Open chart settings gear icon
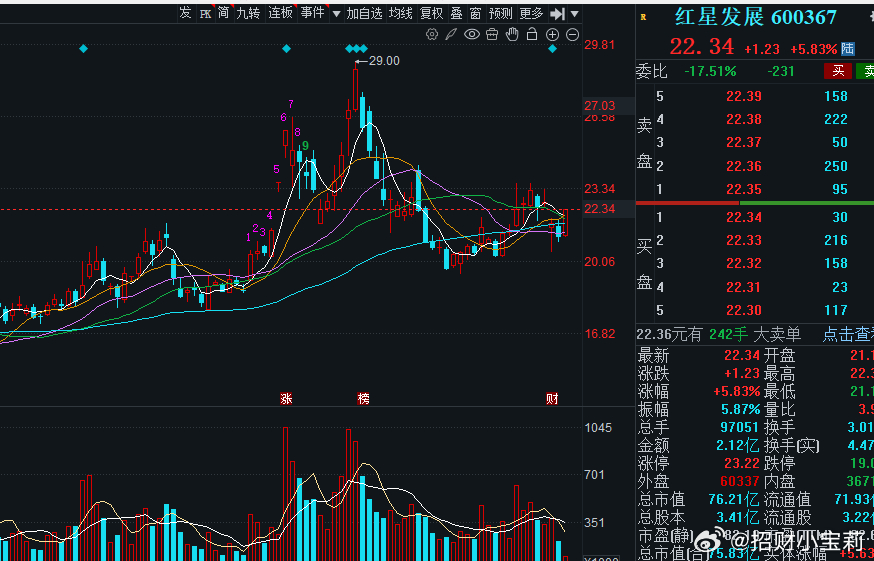The width and height of the screenshot is (874, 561). tap(432, 35)
